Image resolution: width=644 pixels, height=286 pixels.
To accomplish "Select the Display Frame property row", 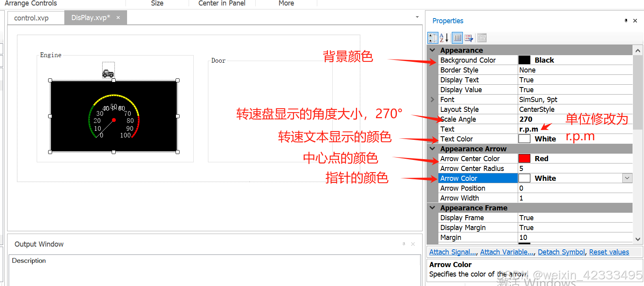I will (x=535, y=217).
